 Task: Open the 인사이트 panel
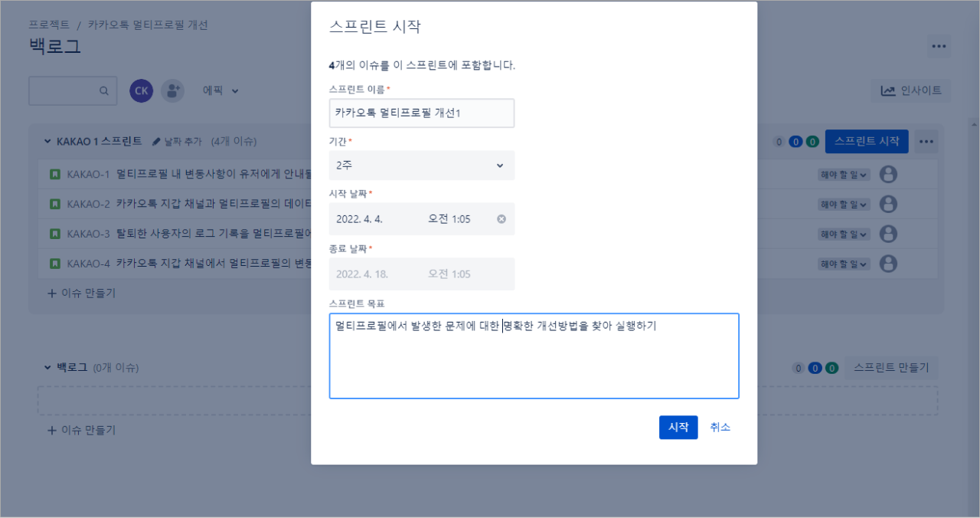click(911, 90)
